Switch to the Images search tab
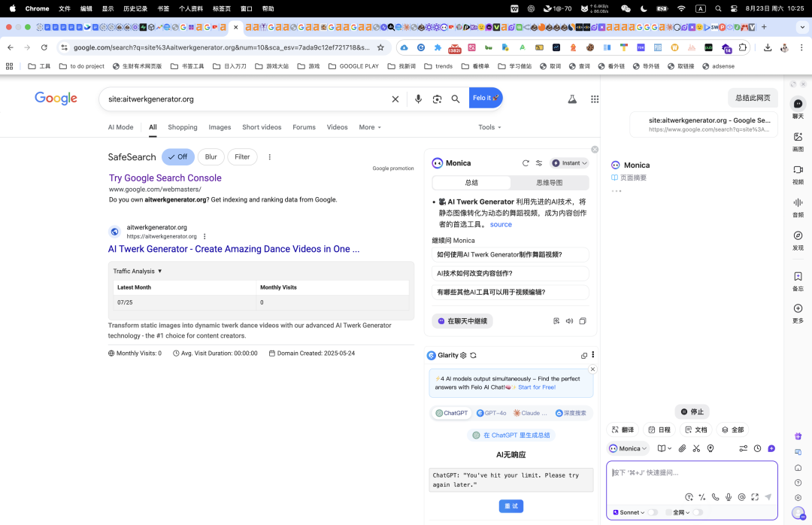Viewport: 812px width, 525px height. pyautogui.click(x=220, y=128)
